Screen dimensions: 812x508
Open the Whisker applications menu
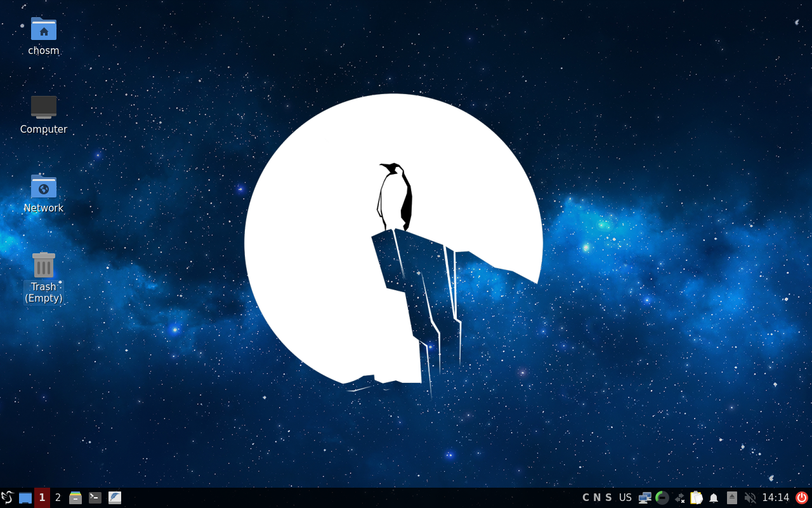click(x=8, y=498)
